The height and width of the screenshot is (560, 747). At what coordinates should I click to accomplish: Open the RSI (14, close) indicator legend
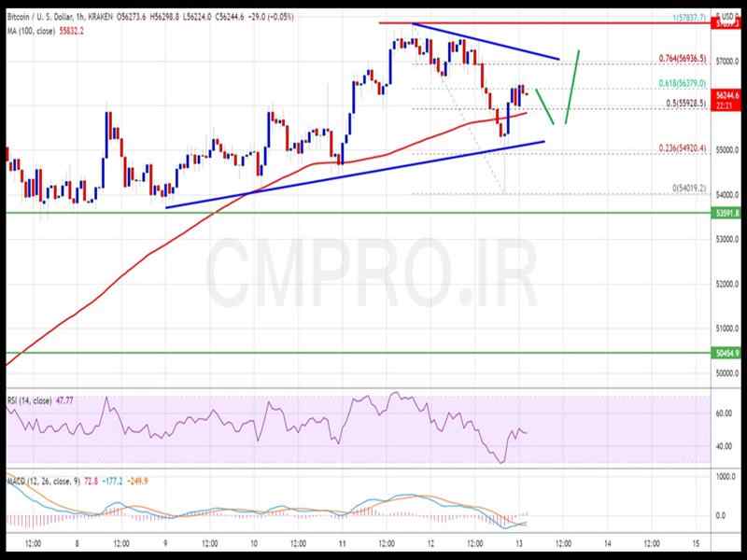(x=28, y=400)
